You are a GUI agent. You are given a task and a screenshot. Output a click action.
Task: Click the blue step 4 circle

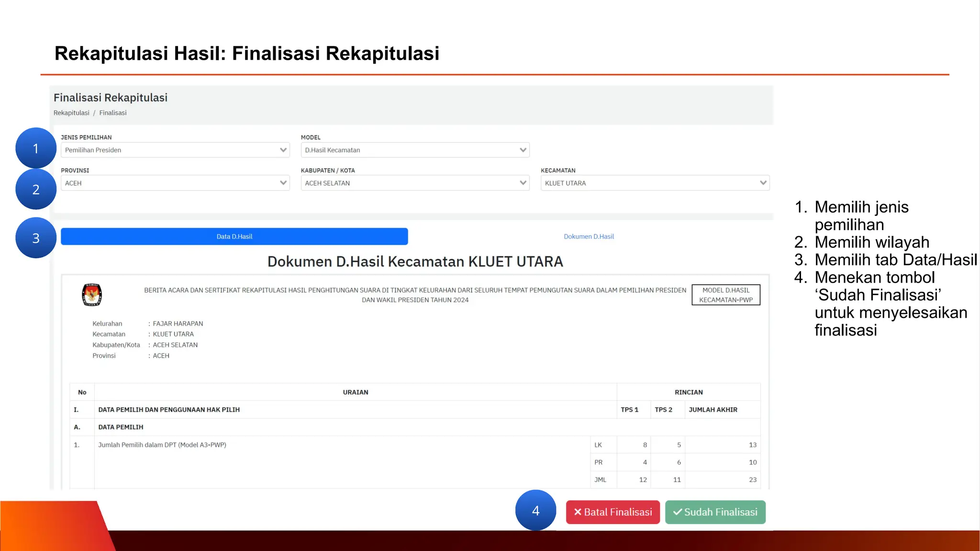(x=535, y=510)
